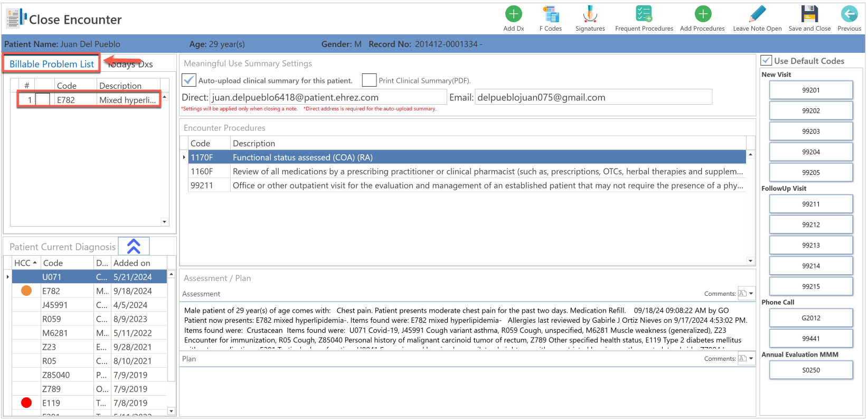Open Assessment comments icon
The height and width of the screenshot is (420, 868).
742,293
